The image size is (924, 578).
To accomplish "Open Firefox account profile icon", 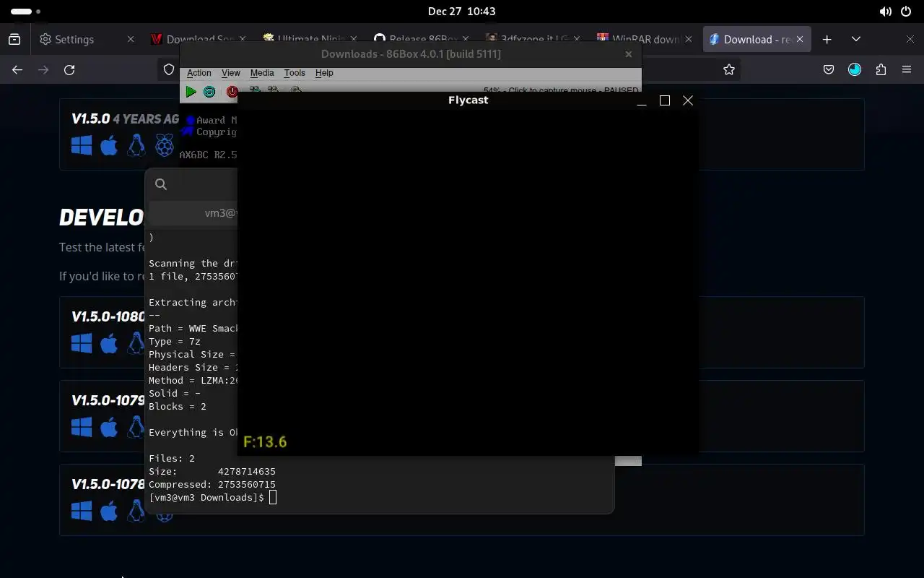I will click(x=855, y=69).
